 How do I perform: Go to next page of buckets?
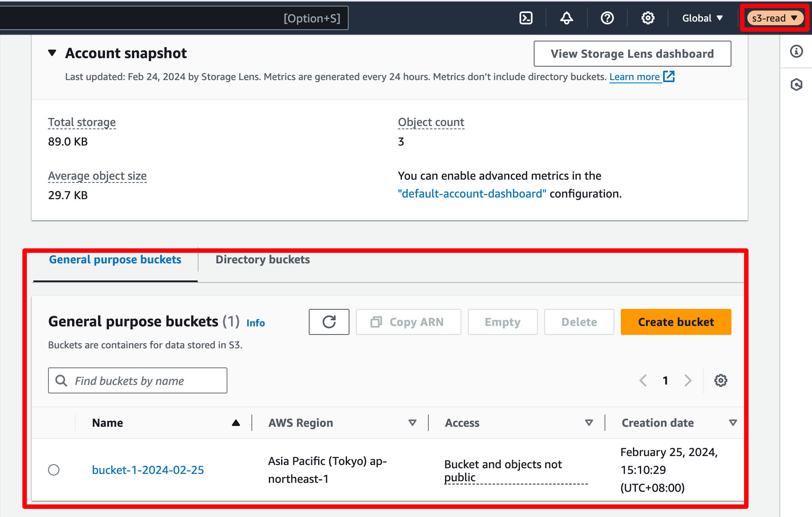click(688, 380)
